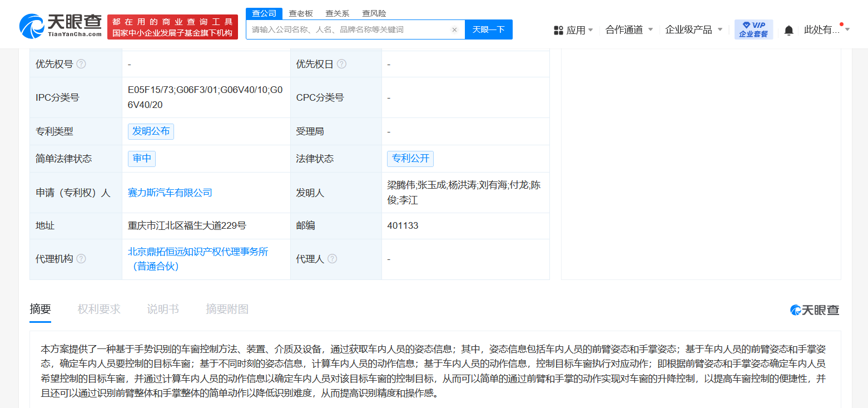Click the 应用 grid icon
The image size is (868, 408).
tap(558, 30)
